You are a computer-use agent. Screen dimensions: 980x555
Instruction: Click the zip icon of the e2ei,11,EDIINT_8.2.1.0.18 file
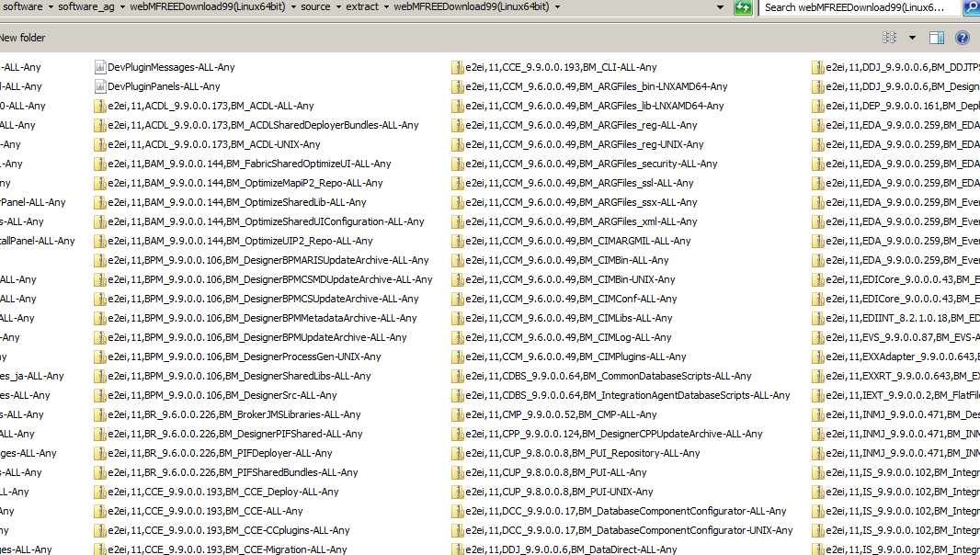point(817,318)
